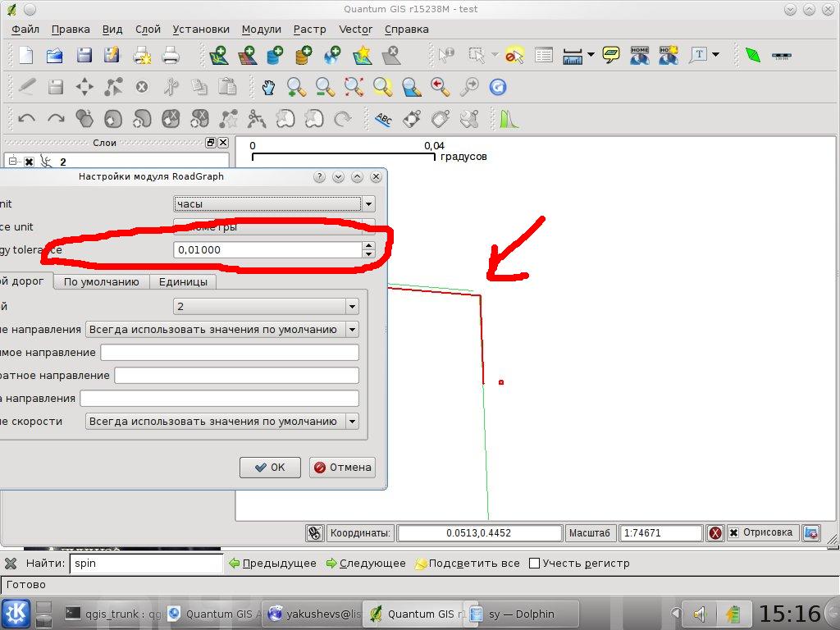
Task: Click the Save Project As icon
Action: (x=112, y=55)
